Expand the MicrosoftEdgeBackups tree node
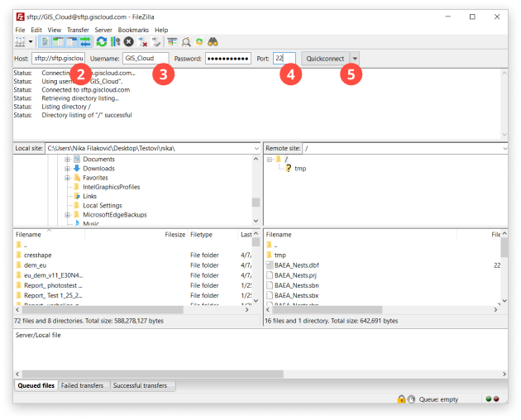This screenshot has height=420, width=521. [67, 215]
